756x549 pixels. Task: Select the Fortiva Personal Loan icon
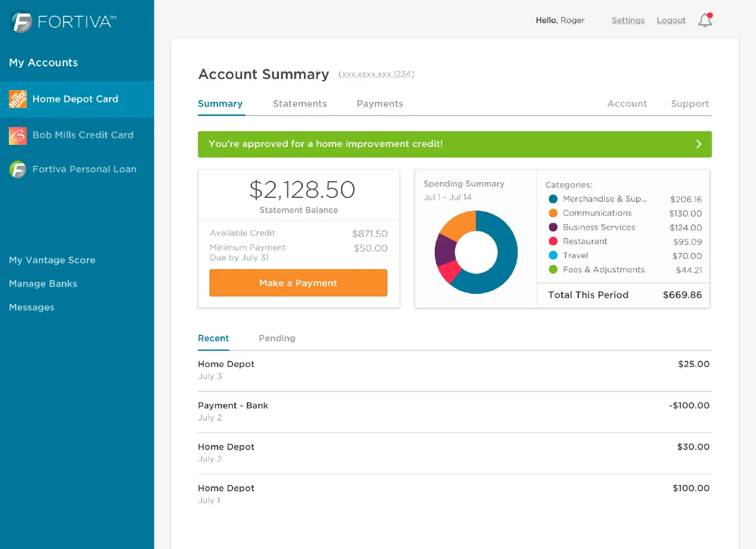(17, 169)
